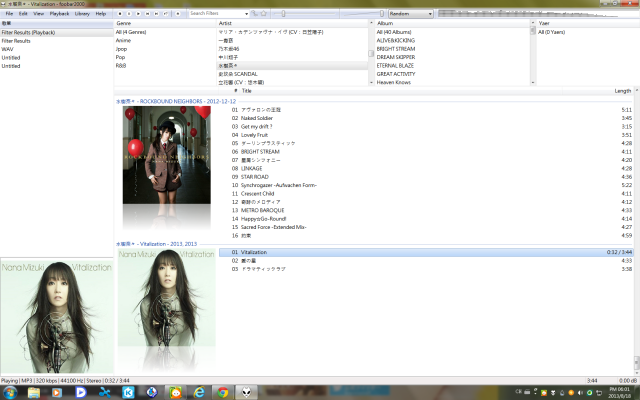
Task: Select ALIVE&KICKING album
Action: pos(452,40)
